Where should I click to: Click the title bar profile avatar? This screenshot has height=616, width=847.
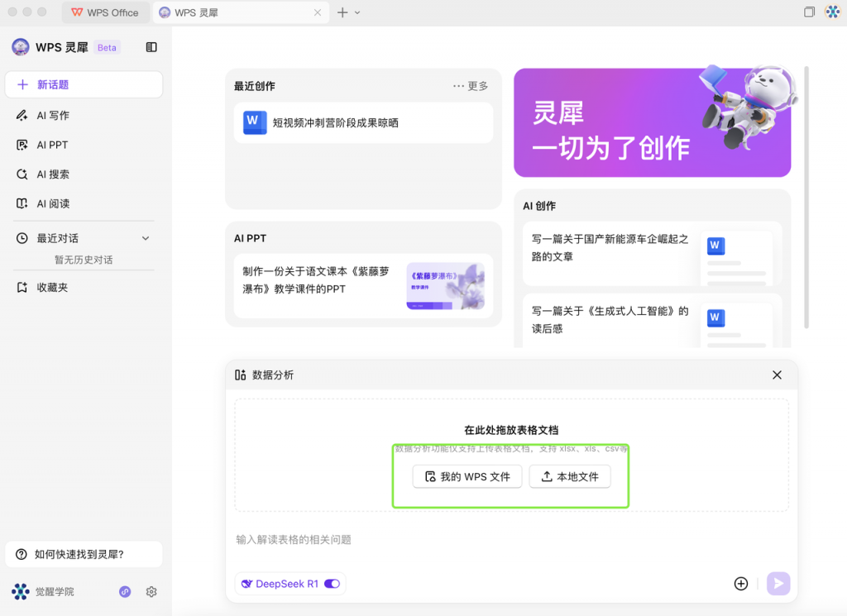[833, 12]
